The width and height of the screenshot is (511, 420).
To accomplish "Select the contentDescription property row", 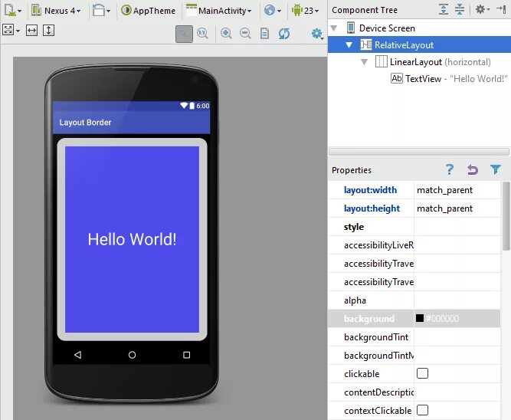I will pos(414,392).
